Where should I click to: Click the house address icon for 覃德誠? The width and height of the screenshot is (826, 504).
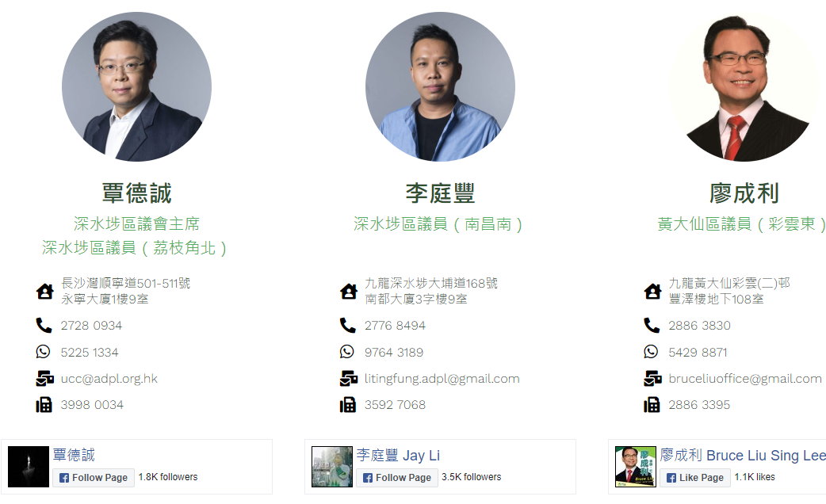point(44,292)
